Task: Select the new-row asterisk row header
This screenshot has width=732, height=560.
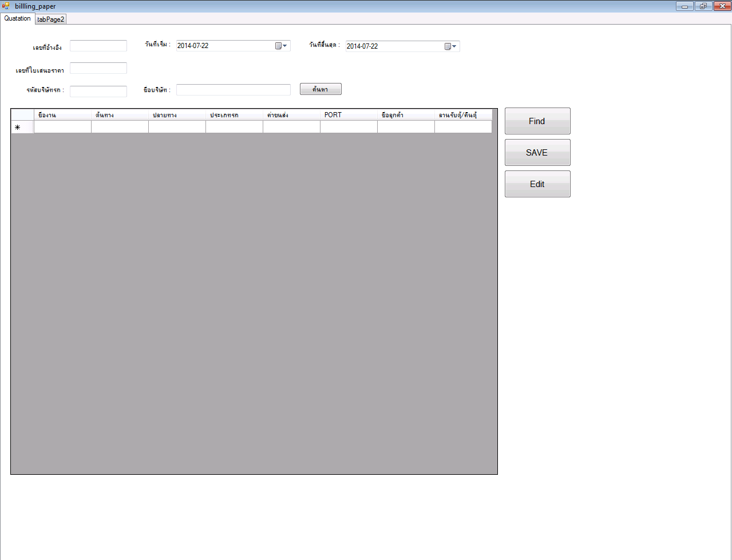Action: pos(22,127)
